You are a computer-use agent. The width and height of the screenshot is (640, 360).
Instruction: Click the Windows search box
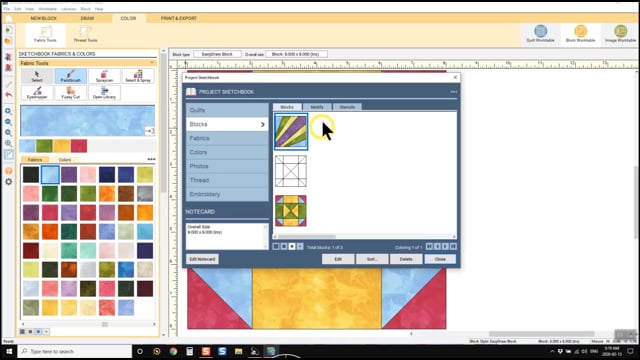click(x=75, y=351)
